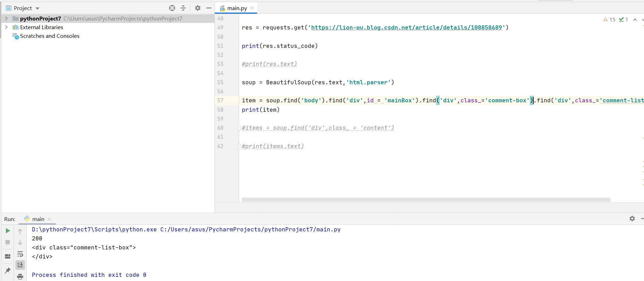The height and width of the screenshot is (281, 644).
Task: Click the 15 warnings indicator
Action: [x=609, y=19]
